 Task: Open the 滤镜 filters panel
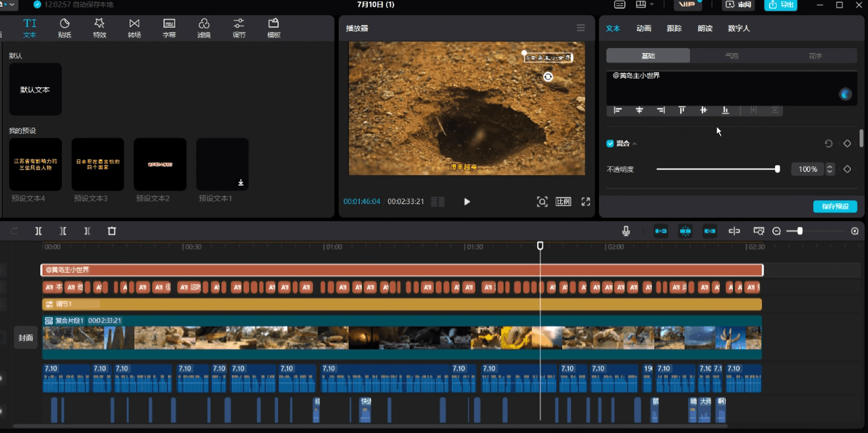pos(204,28)
